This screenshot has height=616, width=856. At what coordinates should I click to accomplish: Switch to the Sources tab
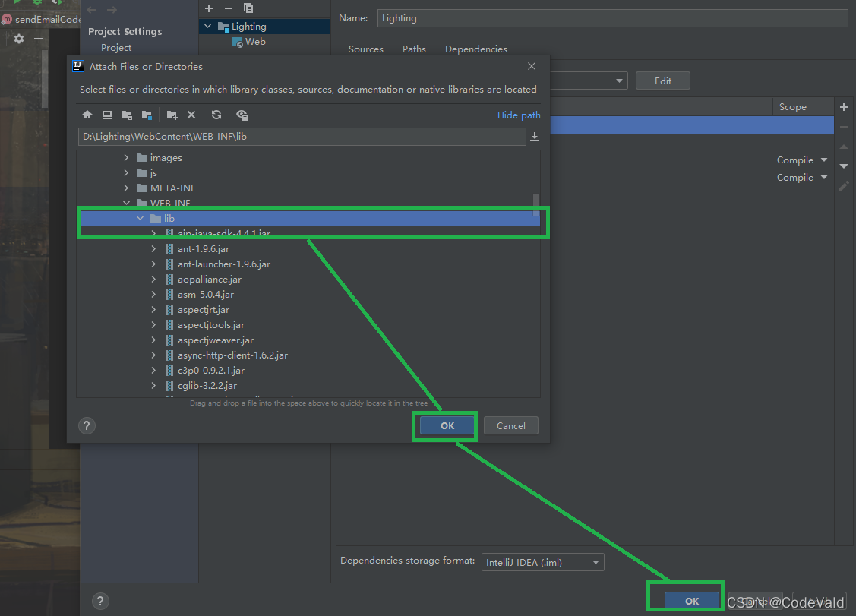(x=366, y=49)
